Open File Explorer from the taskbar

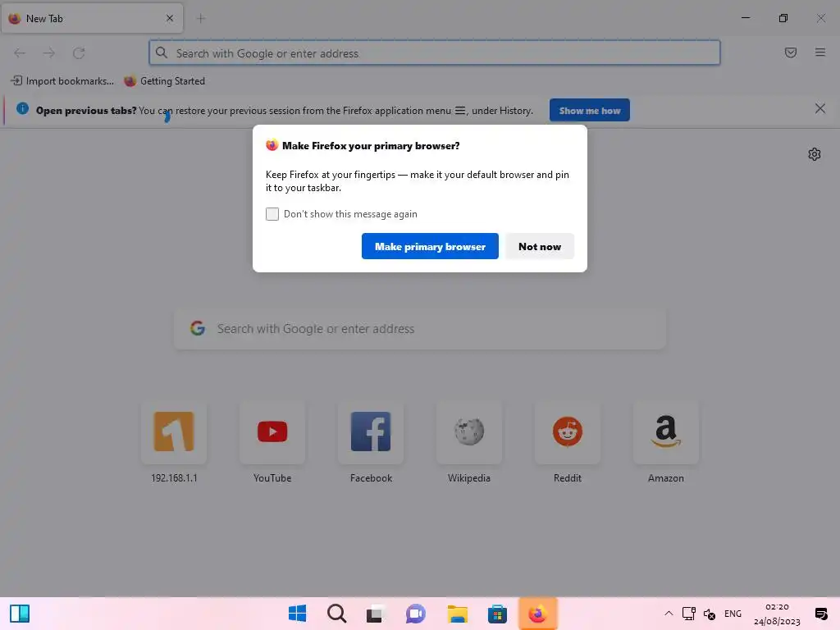(458, 614)
